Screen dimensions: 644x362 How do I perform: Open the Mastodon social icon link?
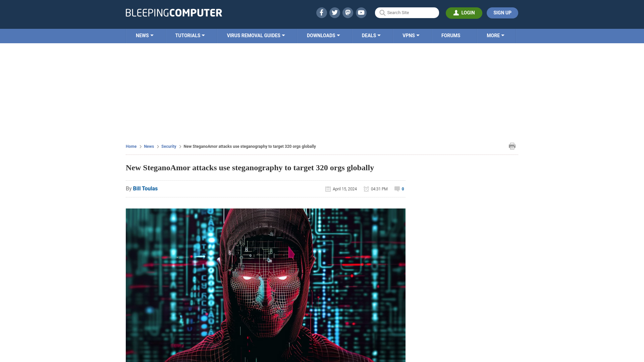coord(348,12)
